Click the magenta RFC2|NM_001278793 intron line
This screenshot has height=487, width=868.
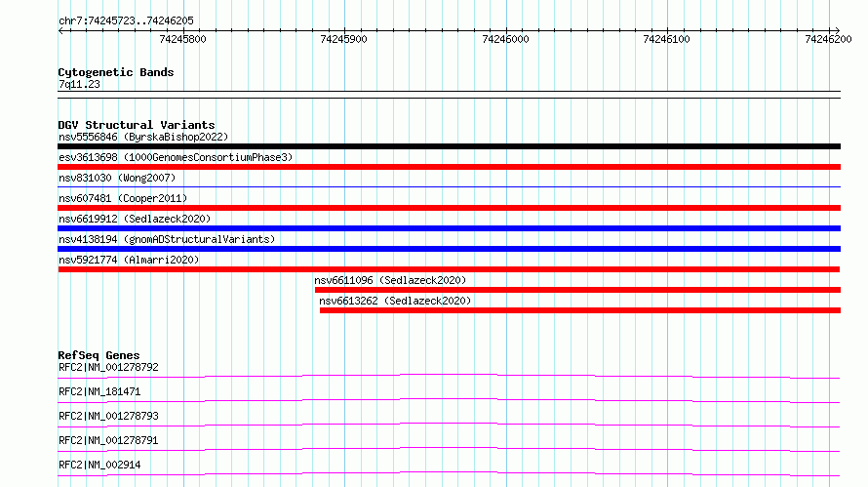click(x=449, y=425)
